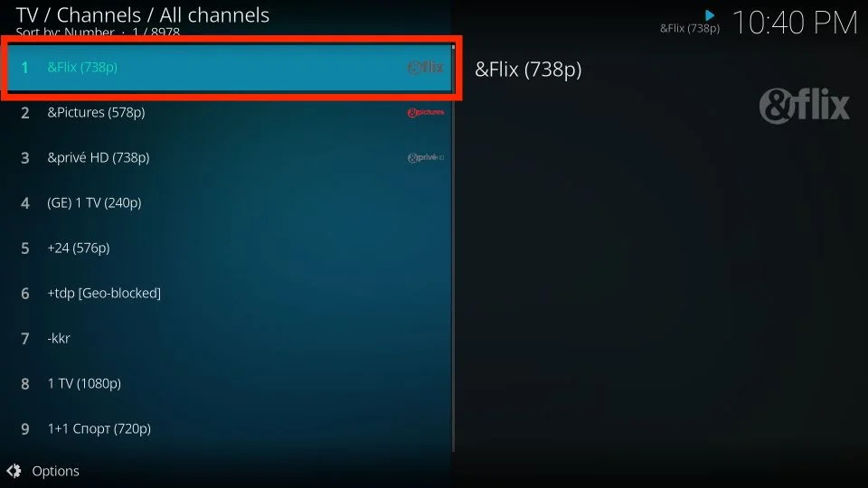Image resolution: width=868 pixels, height=488 pixels.
Task: Play the 1 TV (1080p) channel
Action: (230, 383)
